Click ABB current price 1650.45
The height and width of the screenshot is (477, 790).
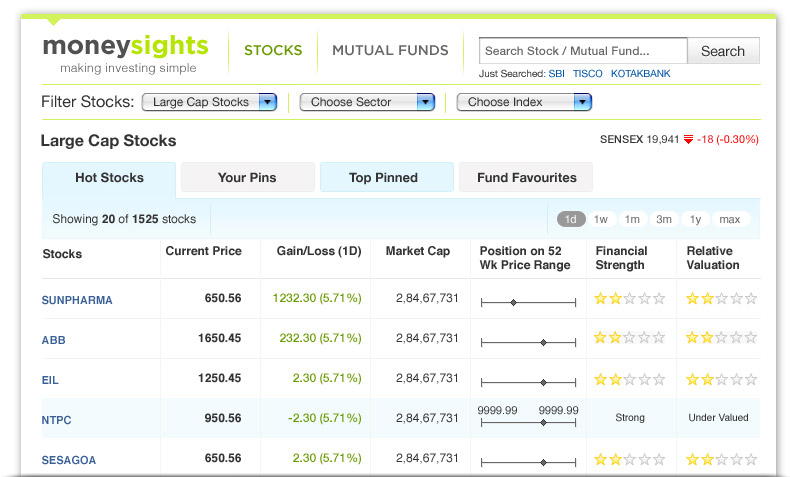pyautogui.click(x=220, y=338)
